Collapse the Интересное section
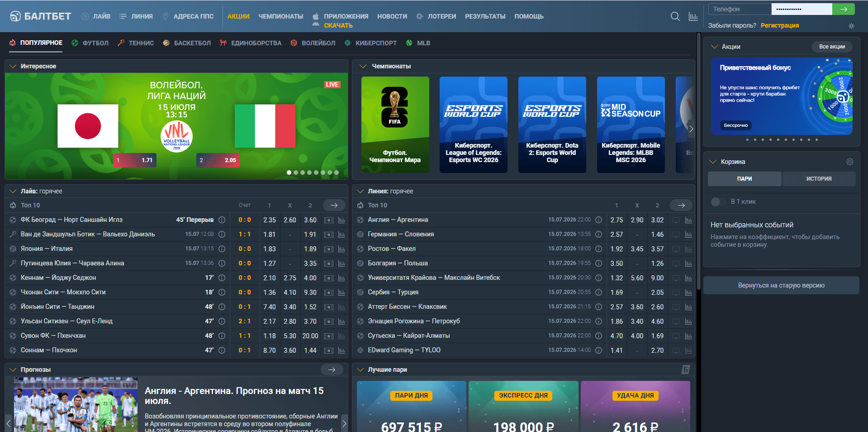868x432 pixels. (x=13, y=66)
